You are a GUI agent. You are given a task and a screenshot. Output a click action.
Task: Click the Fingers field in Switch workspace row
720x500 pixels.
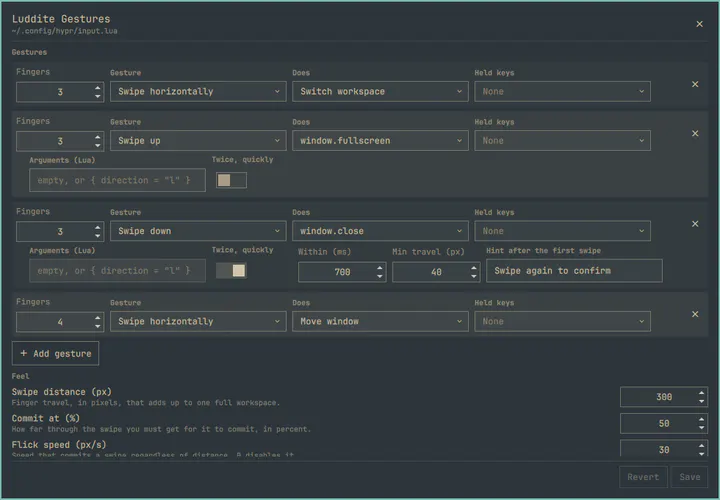click(60, 92)
